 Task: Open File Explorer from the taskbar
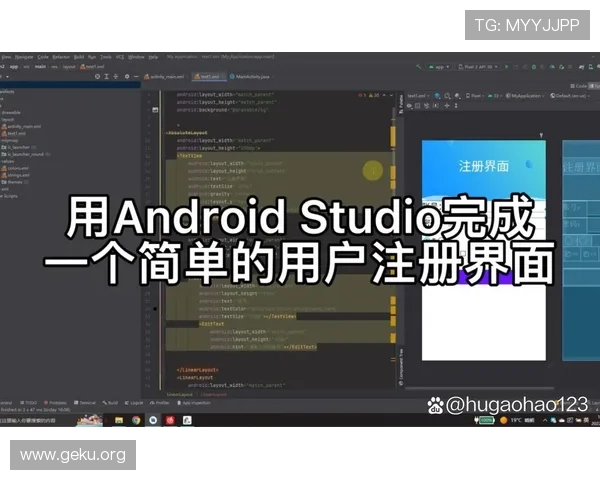click(x=119, y=420)
